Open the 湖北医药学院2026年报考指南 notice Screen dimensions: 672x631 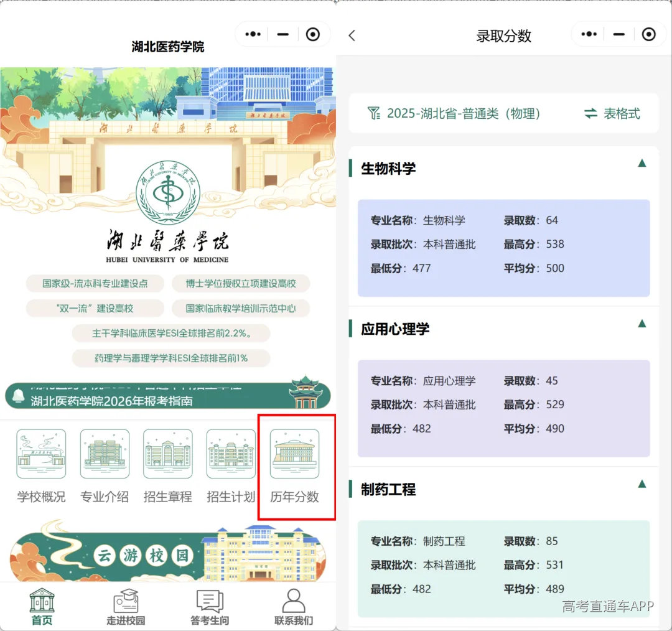pos(112,401)
